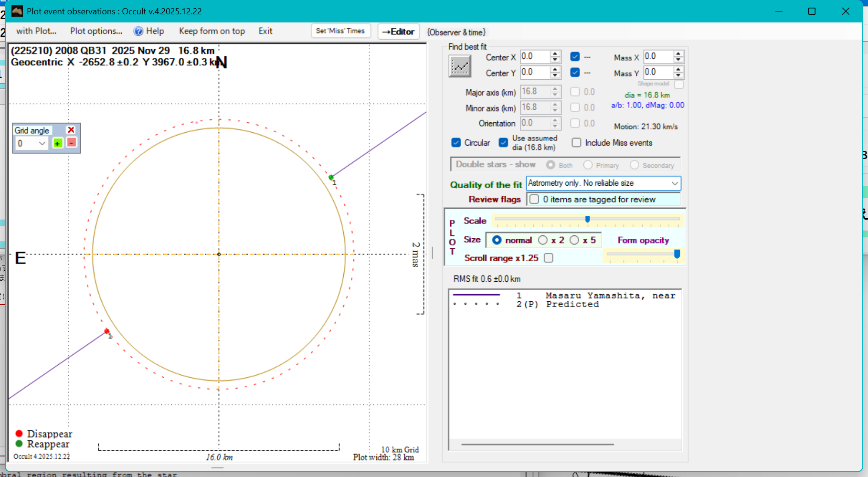This screenshot has height=477, width=868.
Task: Click the Find best fit graph icon
Action: click(x=460, y=66)
